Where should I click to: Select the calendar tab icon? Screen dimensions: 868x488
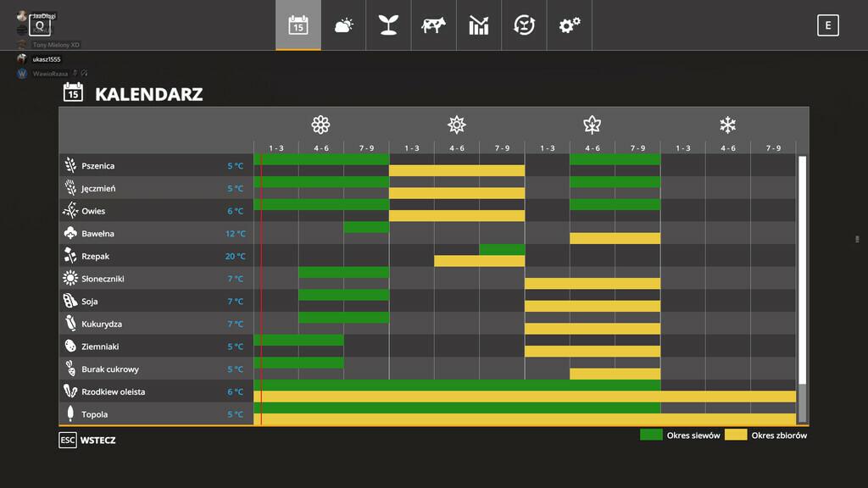coord(298,25)
